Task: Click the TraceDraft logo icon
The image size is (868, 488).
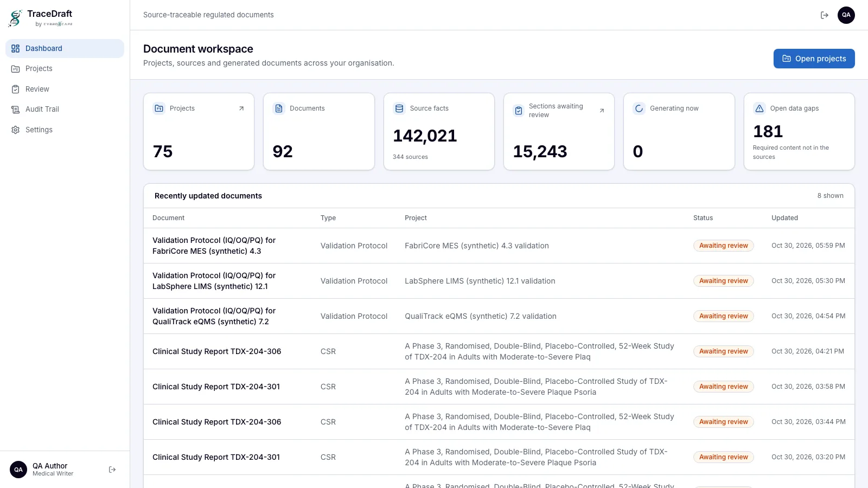Action: [15, 18]
